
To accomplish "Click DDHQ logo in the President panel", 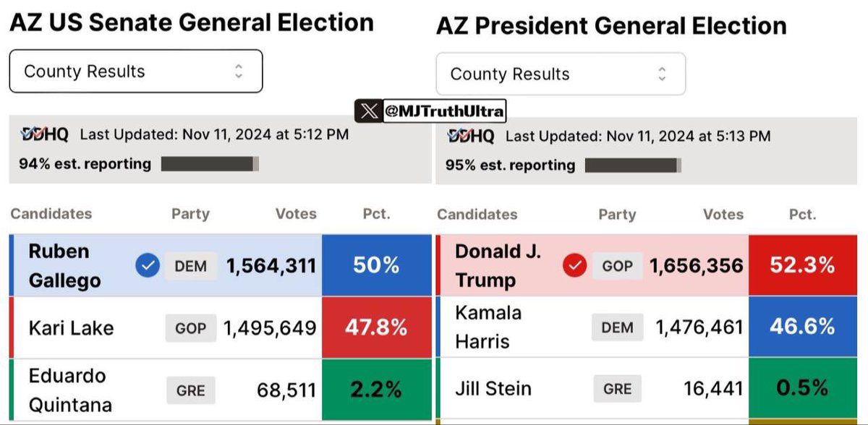I will click(x=471, y=135).
